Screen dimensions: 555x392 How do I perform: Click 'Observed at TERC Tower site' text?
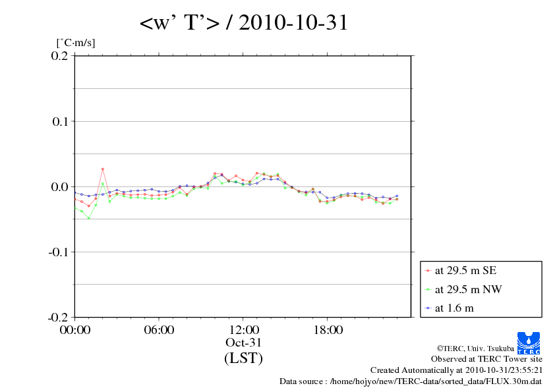tap(486, 359)
